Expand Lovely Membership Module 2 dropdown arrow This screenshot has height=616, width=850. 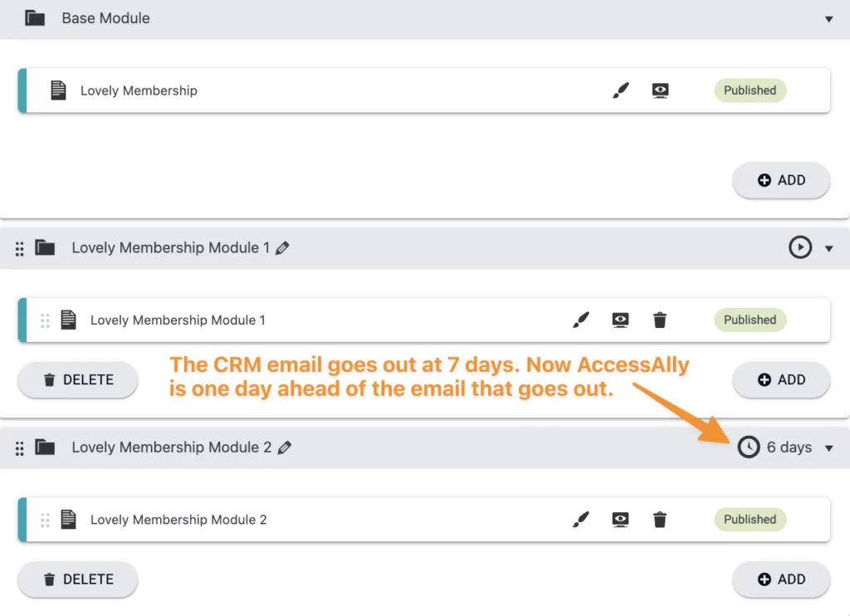pos(828,447)
